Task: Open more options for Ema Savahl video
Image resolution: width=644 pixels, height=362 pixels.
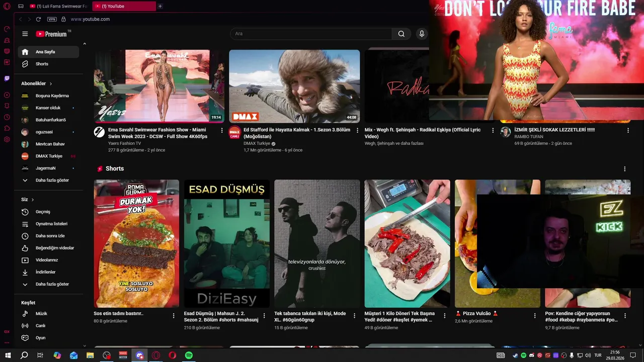Action: tap(222, 130)
